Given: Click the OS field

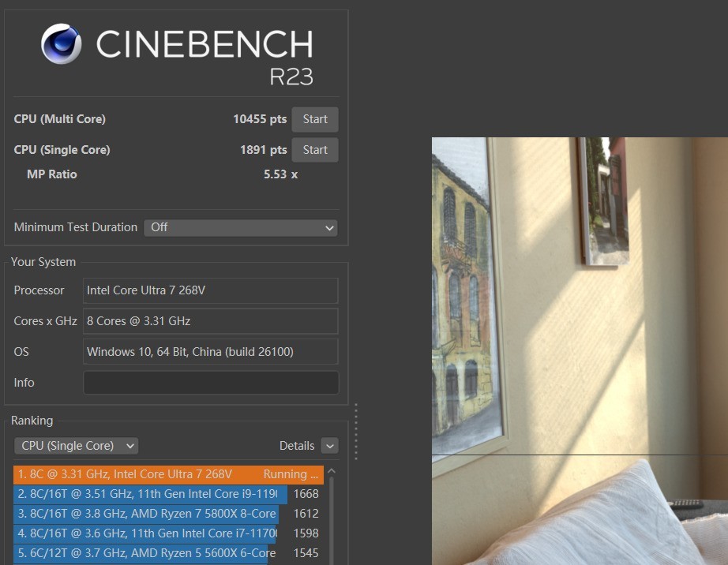Looking at the screenshot, I should pos(210,352).
